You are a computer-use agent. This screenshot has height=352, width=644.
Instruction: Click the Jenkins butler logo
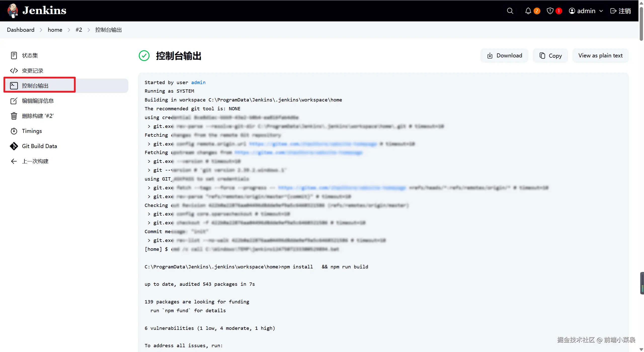tap(12, 11)
